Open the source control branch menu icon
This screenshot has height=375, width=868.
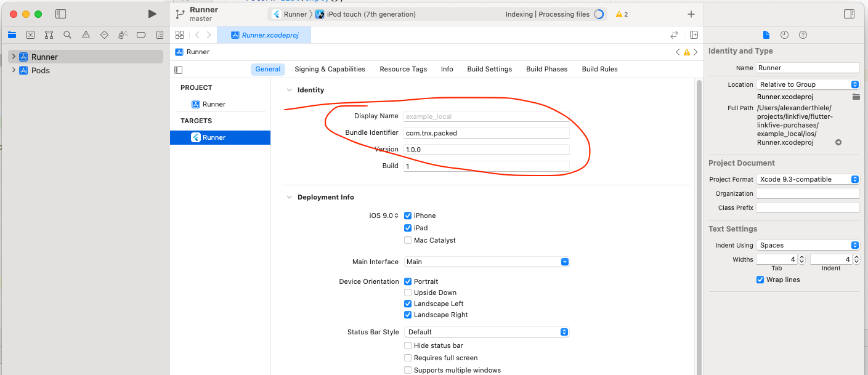pyautogui.click(x=180, y=14)
